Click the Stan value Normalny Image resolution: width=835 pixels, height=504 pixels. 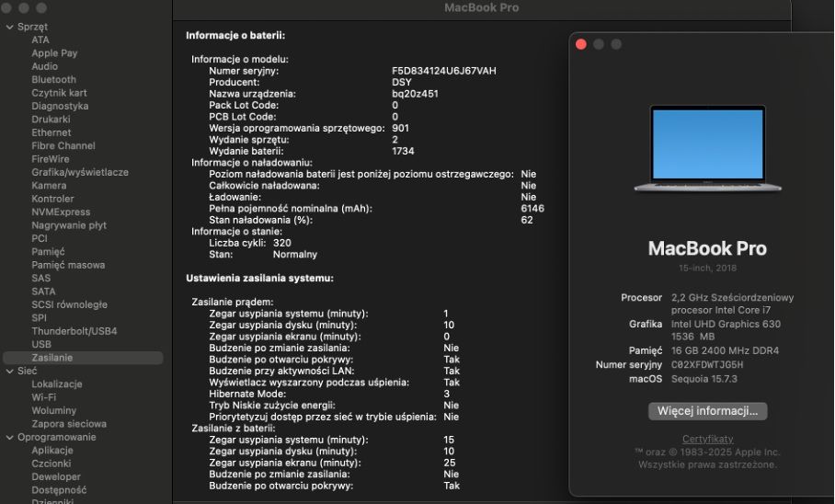pyautogui.click(x=295, y=255)
